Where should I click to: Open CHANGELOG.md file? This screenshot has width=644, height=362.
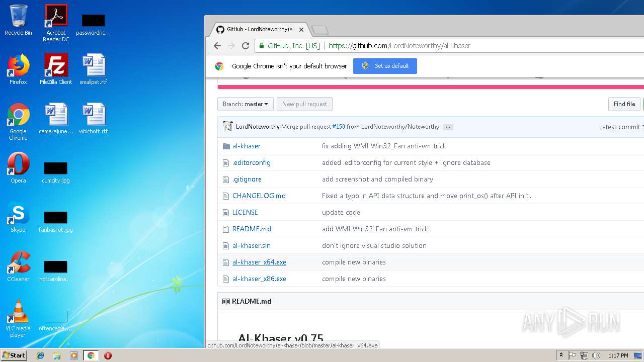259,196
